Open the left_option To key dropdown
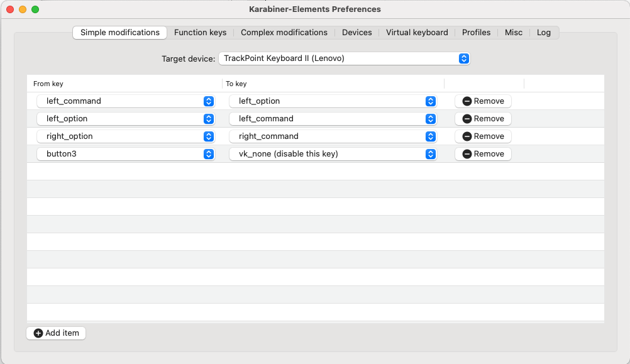 333,101
